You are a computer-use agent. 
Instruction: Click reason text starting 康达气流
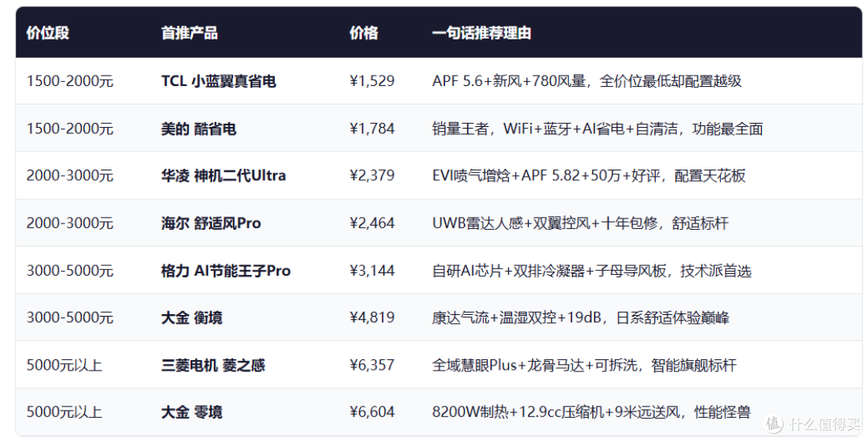point(581,318)
